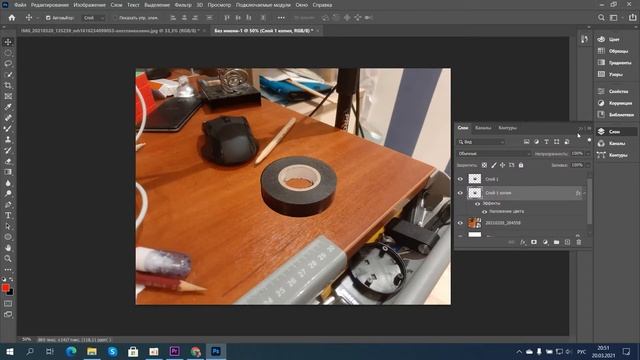Select the Dodge tool
Screen dimensions: 640x360
pos(8,193)
